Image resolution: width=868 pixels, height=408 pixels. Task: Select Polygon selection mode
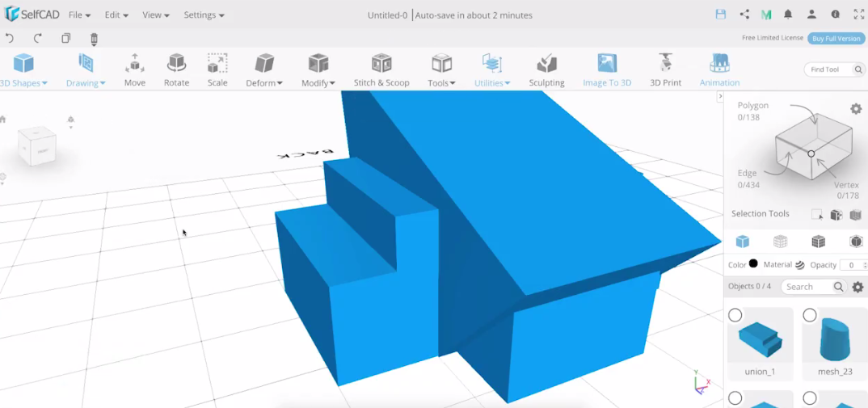click(753, 111)
